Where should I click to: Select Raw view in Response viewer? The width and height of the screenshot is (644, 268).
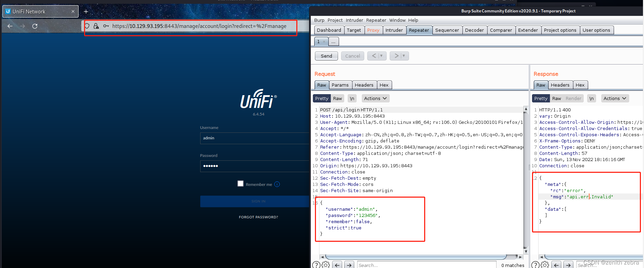coord(556,99)
